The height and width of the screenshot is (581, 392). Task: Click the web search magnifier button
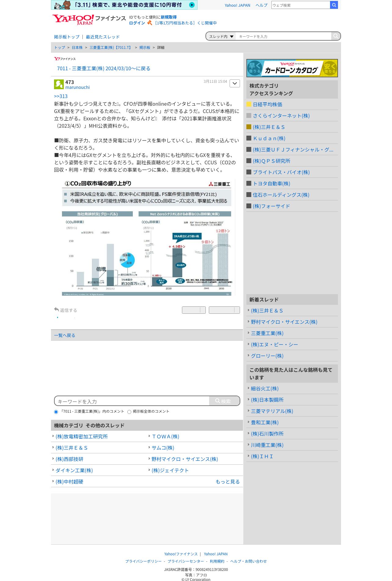click(334, 5)
